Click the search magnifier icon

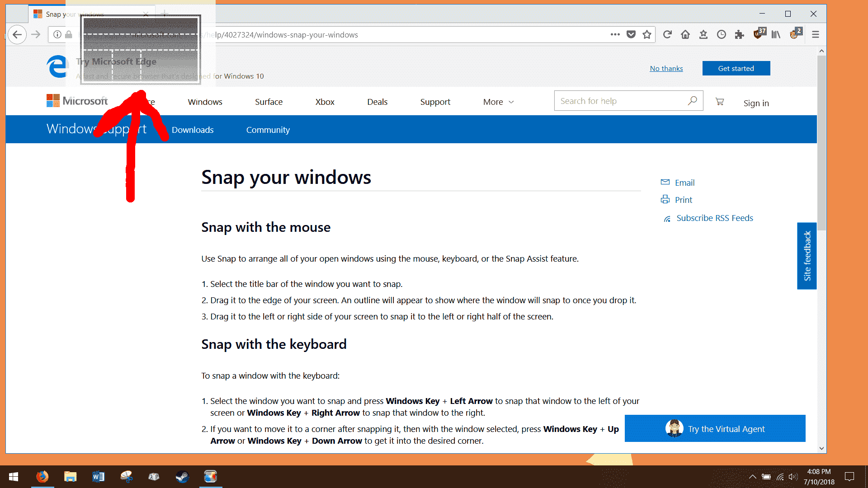(692, 101)
